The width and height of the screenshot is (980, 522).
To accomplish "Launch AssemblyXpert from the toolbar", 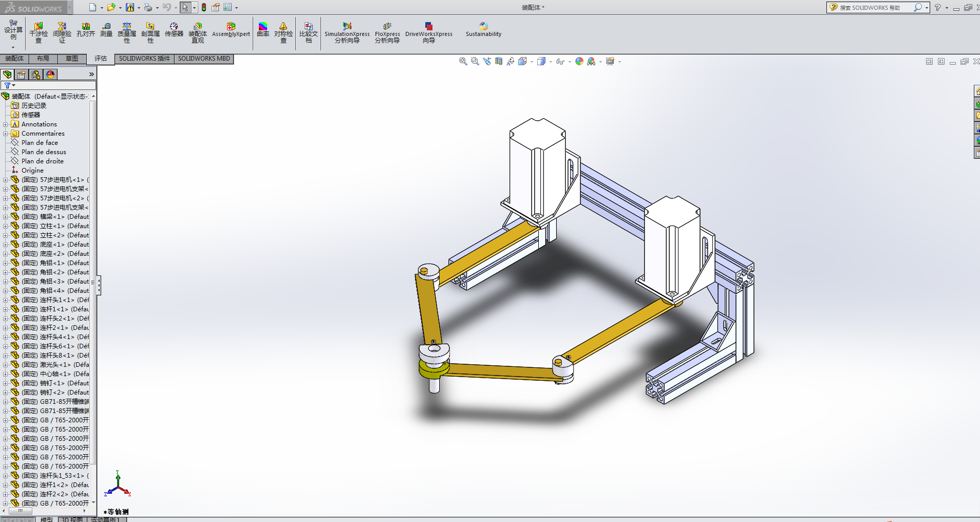I will pos(231,30).
